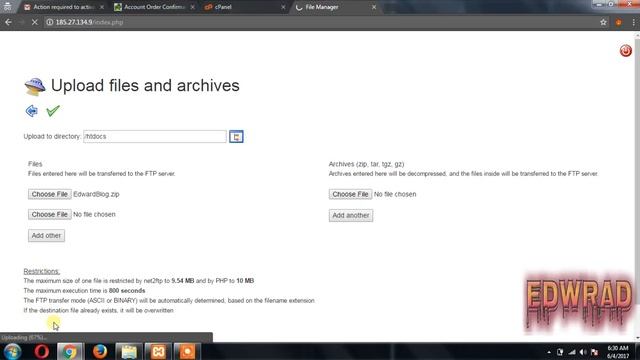640x360 pixels.
Task: Click the taskbar clock showing 6:30 AM
Action: click(618, 352)
